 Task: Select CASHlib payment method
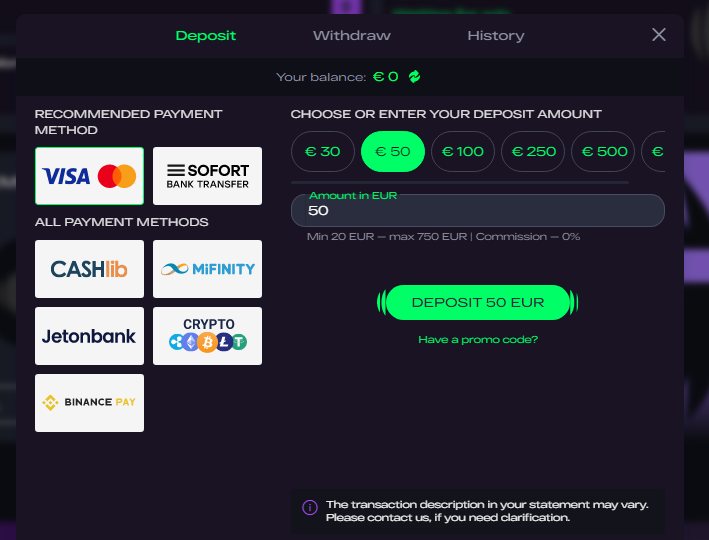89,269
